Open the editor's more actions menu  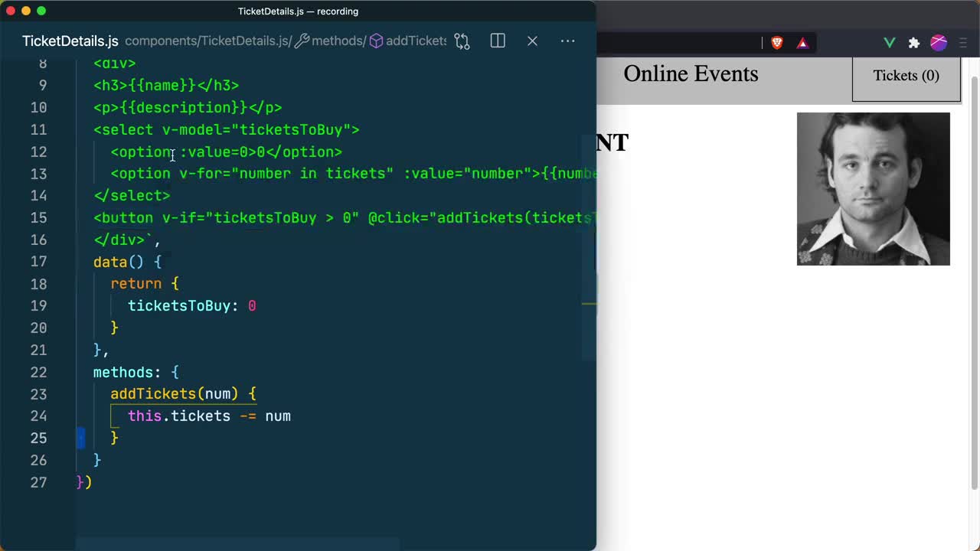click(x=567, y=41)
